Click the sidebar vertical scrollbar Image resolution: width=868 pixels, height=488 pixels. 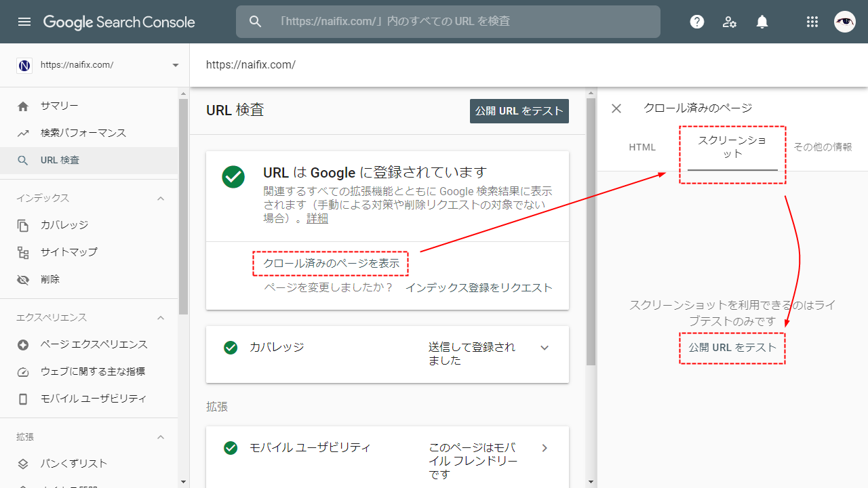(183, 207)
